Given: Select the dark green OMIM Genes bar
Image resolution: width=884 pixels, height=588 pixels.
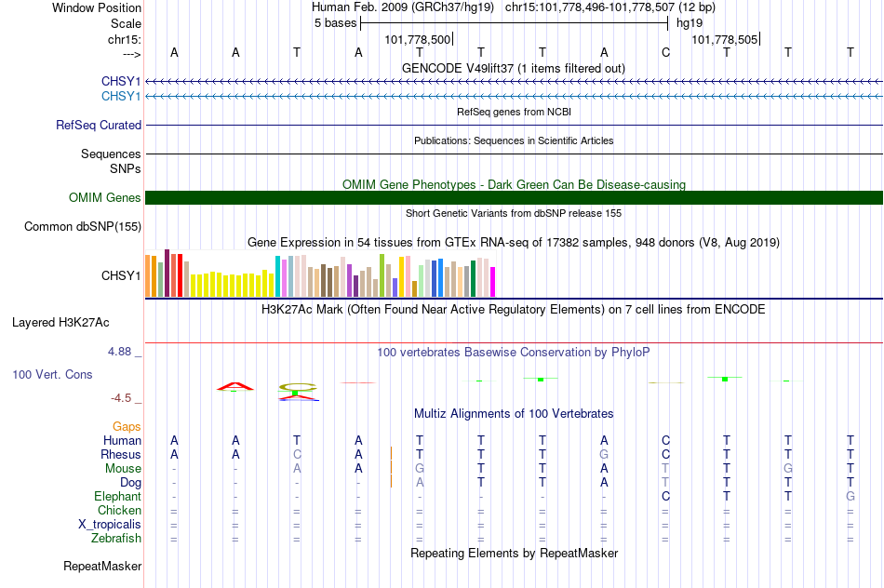Looking at the screenshot, I should 515,198.
